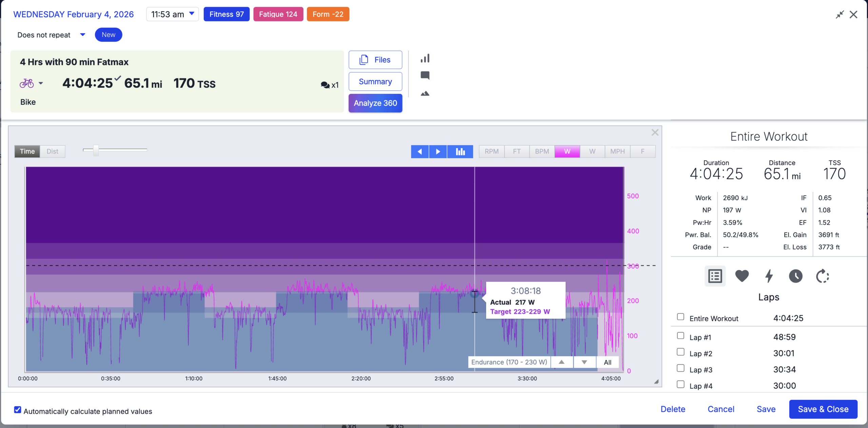Open the bike sport type dropdown
Image resolution: width=868 pixels, height=428 pixels.
point(41,83)
